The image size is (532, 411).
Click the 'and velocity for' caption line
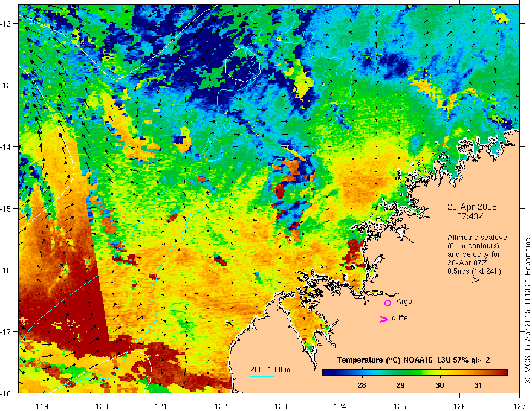pyautogui.click(x=473, y=254)
